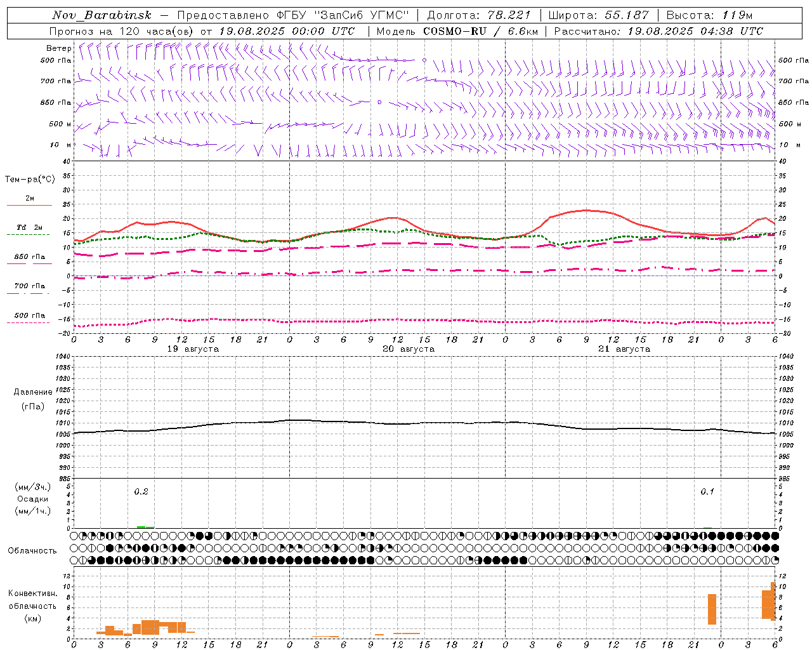This screenshot has width=812, height=650.
Task: Select the red 2м temperature legend entry
Action: point(29,201)
